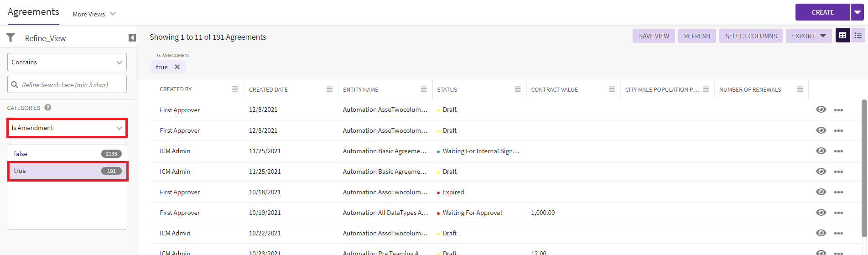Screen dimensions: 868x255
Task: Switch to grid tile view
Action: pos(842,36)
